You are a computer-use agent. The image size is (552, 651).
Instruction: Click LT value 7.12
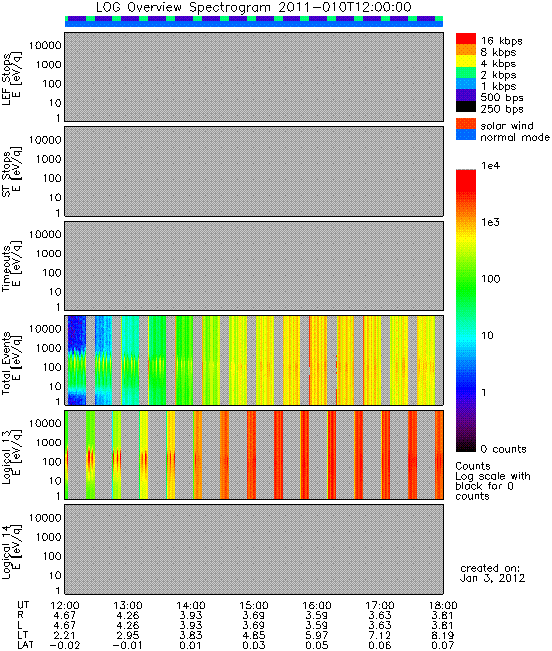[380, 635]
